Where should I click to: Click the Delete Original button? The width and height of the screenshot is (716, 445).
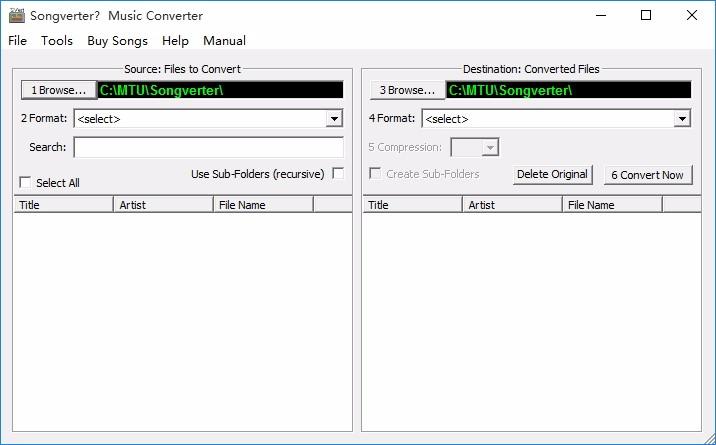pyautogui.click(x=552, y=174)
